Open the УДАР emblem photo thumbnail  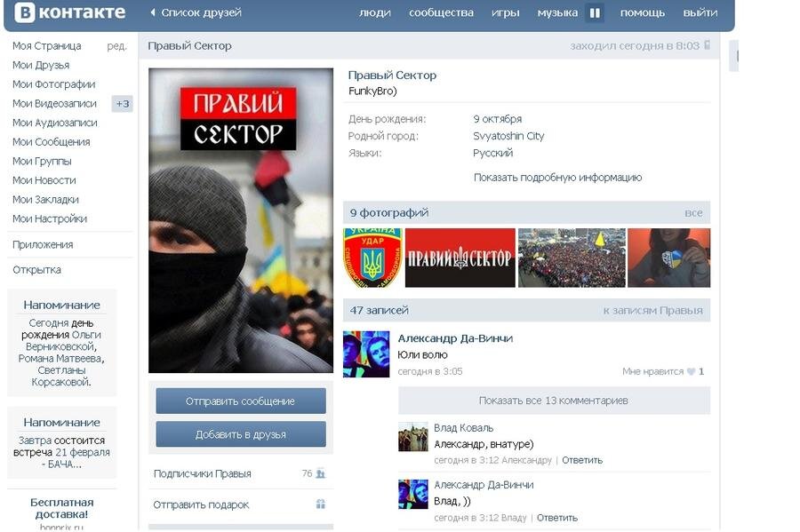coord(372,258)
